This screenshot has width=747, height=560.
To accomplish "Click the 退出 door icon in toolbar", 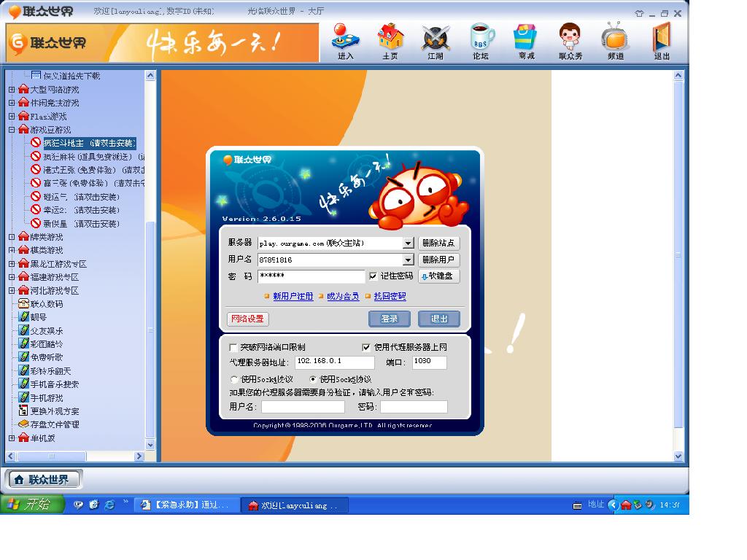I will pyautogui.click(x=662, y=42).
